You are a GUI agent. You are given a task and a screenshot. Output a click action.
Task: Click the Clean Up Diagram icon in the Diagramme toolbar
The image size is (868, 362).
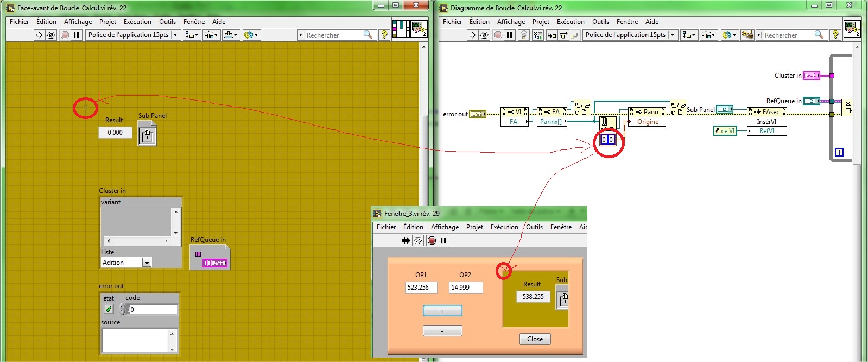(747, 35)
